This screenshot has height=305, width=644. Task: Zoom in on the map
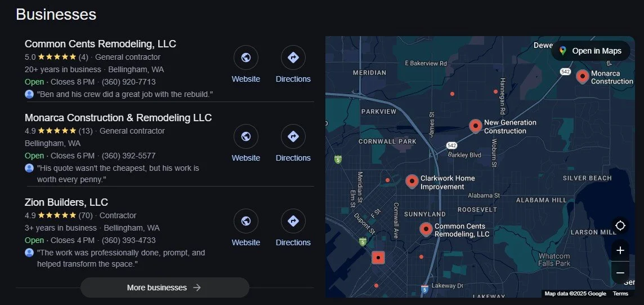620,250
